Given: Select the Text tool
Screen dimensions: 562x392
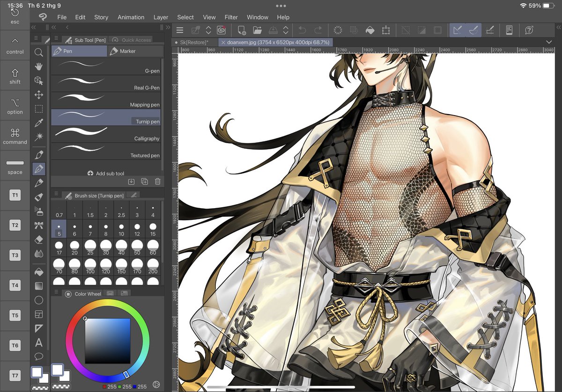Looking at the screenshot, I should (x=39, y=342).
